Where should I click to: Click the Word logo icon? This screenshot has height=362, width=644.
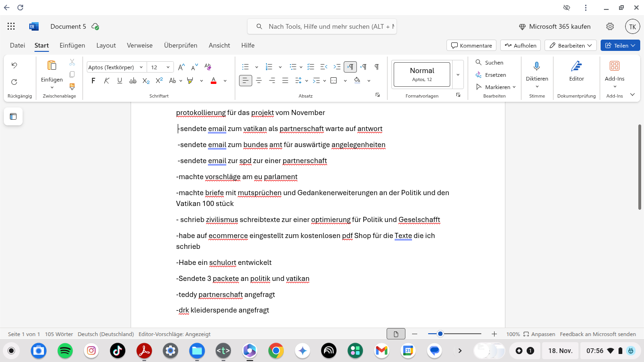click(34, 26)
